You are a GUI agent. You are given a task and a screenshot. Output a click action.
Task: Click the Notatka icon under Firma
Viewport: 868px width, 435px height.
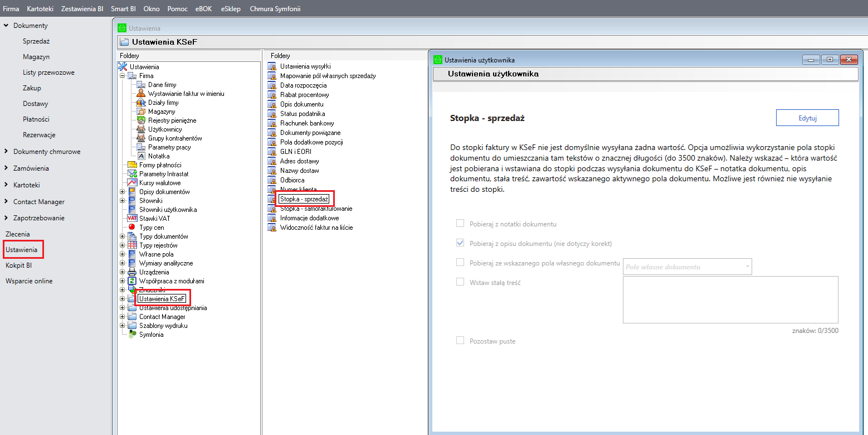[x=142, y=156]
